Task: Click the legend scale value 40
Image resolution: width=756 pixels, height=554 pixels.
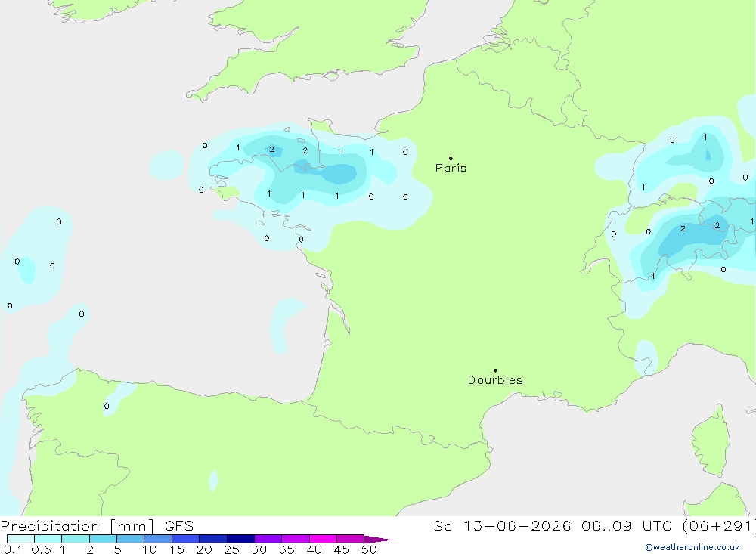Action: [314, 549]
